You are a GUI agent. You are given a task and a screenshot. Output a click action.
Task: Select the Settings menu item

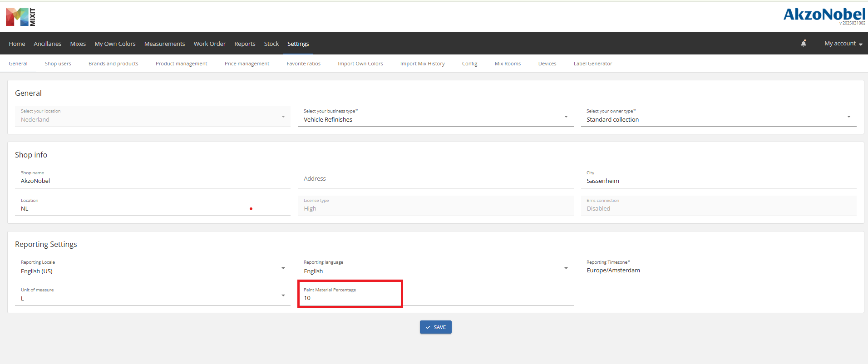click(x=298, y=44)
